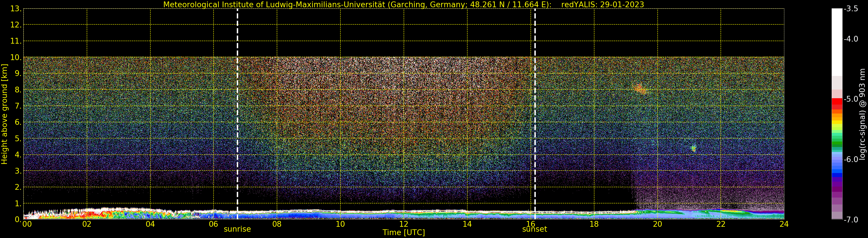Click the white top section of the colorbar
868x238 pixels.
click(x=837, y=42)
